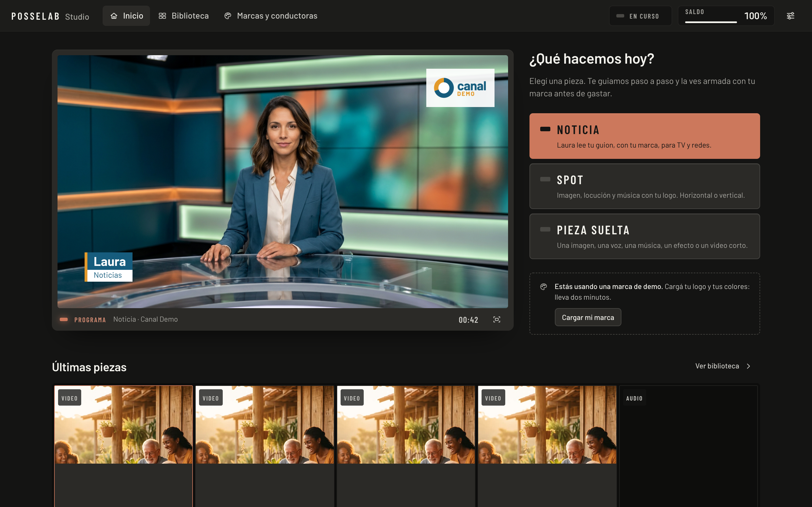812x507 pixels.
Task: Click the Ver biblioteca chevron arrow
Action: (x=748, y=366)
